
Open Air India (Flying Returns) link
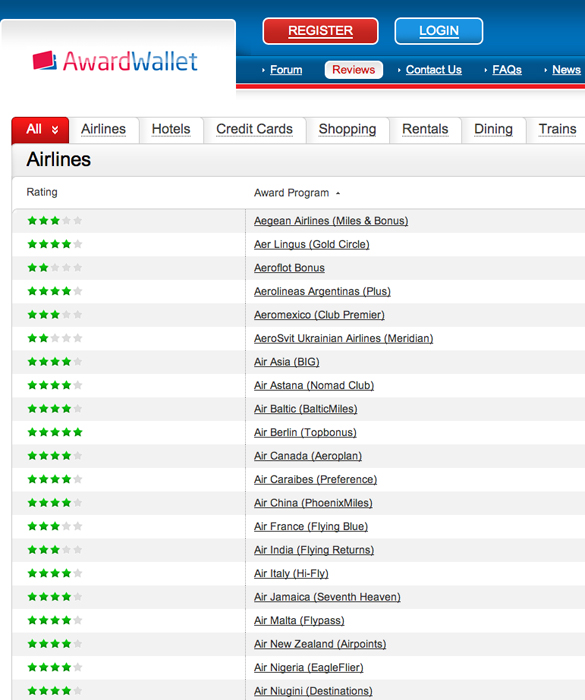tap(313, 550)
